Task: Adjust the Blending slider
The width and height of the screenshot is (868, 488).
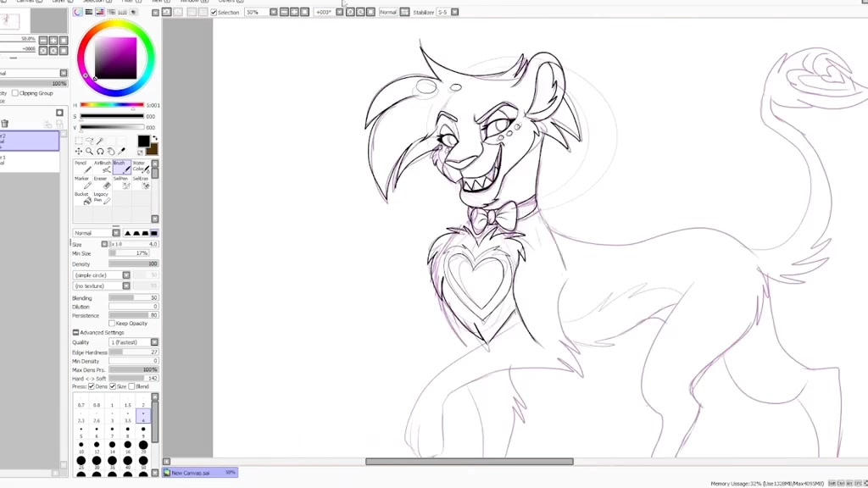Action: [x=134, y=297]
